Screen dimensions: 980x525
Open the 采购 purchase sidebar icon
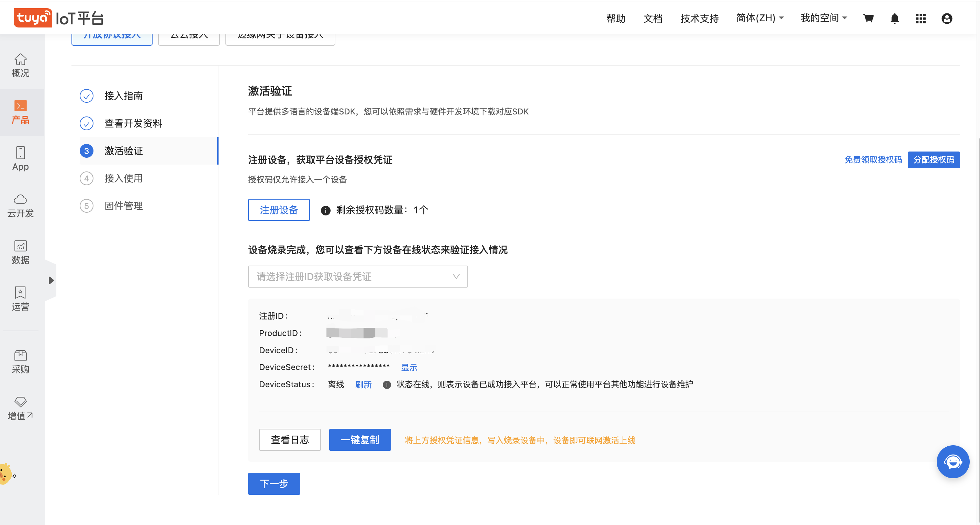tap(21, 362)
